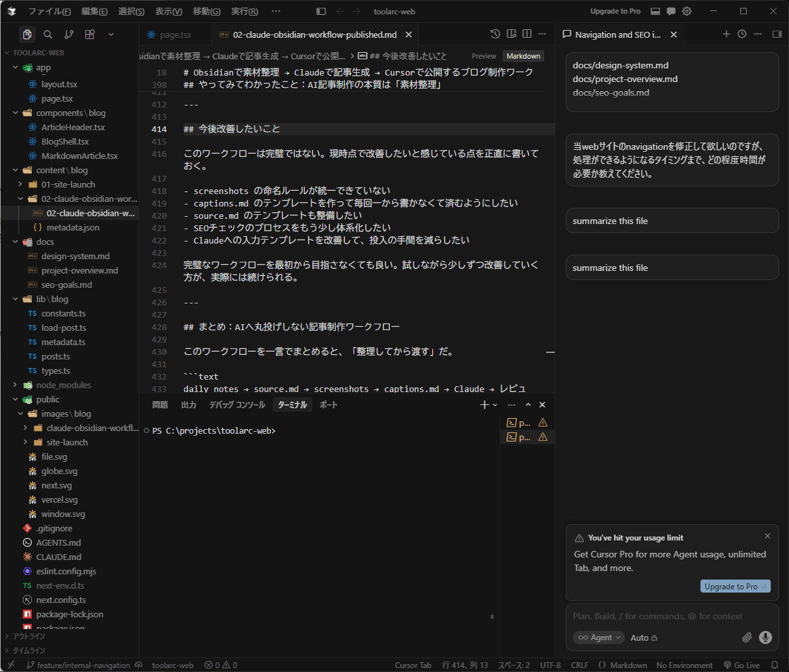Screen dimensions: 789x672
Task: Open the 移動(G) menu
Action: tap(206, 11)
